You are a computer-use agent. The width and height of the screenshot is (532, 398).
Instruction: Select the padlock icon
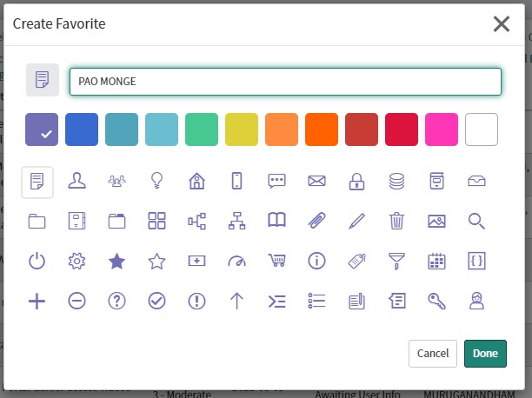356,181
